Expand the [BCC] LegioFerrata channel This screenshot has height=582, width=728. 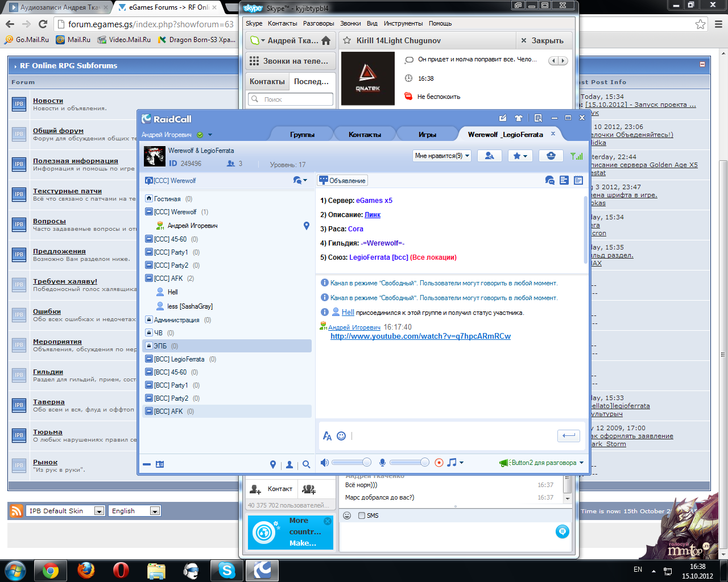(x=149, y=359)
